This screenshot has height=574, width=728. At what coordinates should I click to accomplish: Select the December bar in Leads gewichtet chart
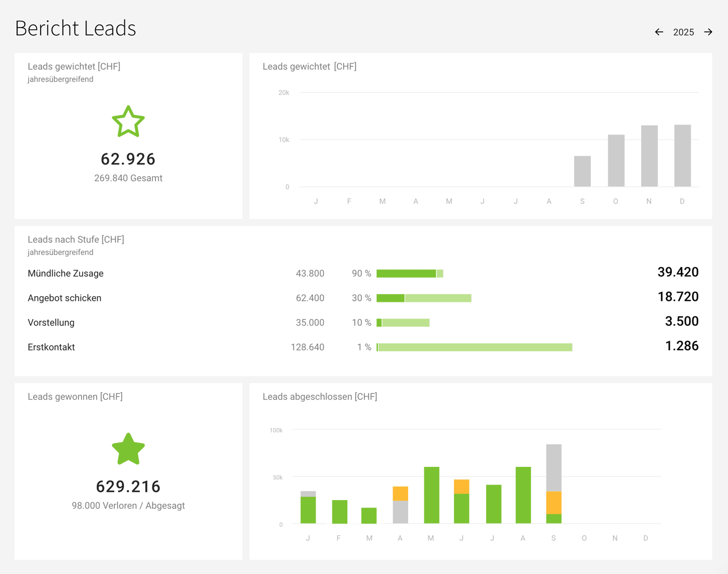click(x=682, y=155)
